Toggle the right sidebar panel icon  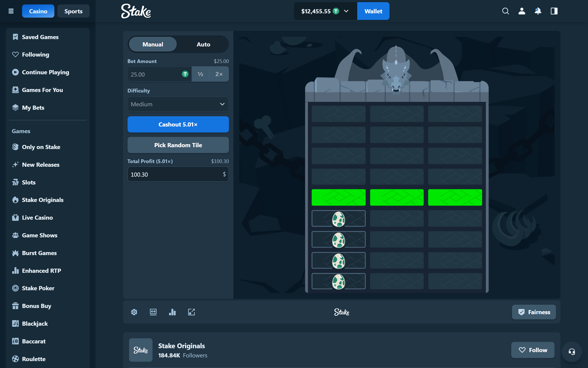[554, 11]
